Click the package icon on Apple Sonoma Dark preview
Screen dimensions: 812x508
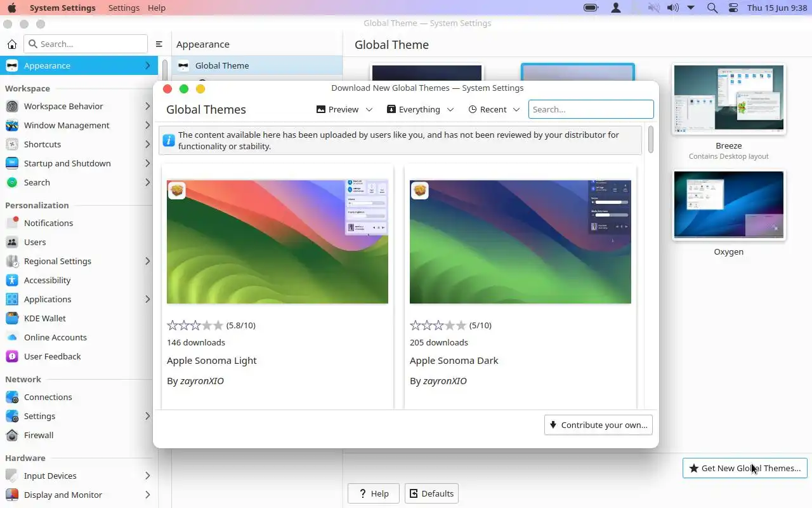(420, 190)
